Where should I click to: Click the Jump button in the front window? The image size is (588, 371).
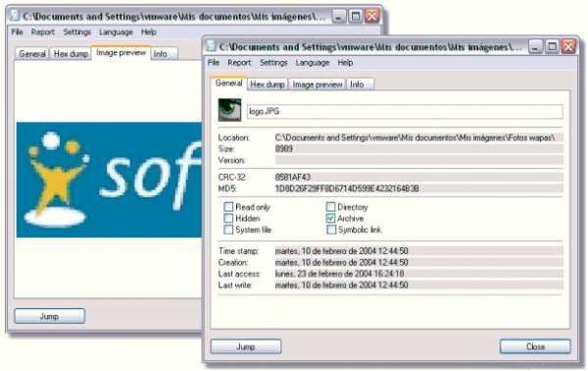pos(246,347)
